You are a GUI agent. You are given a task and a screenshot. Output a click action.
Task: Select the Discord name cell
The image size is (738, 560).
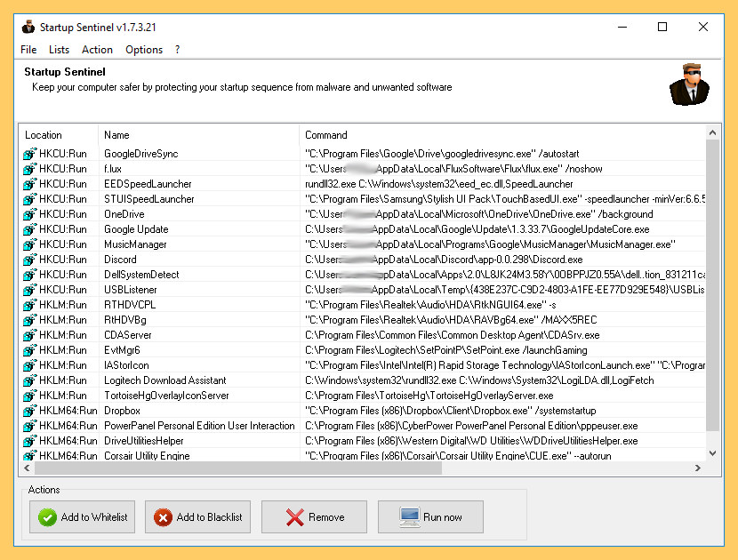click(121, 260)
